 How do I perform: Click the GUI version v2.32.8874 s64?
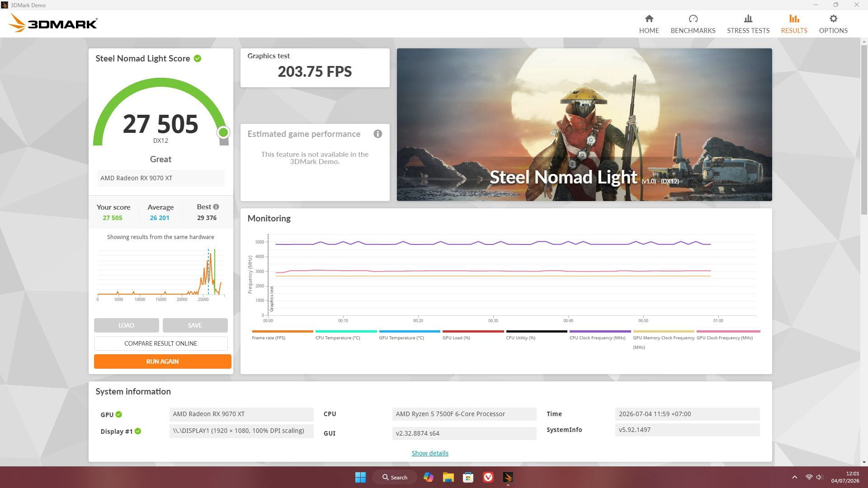pyautogui.click(x=464, y=433)
